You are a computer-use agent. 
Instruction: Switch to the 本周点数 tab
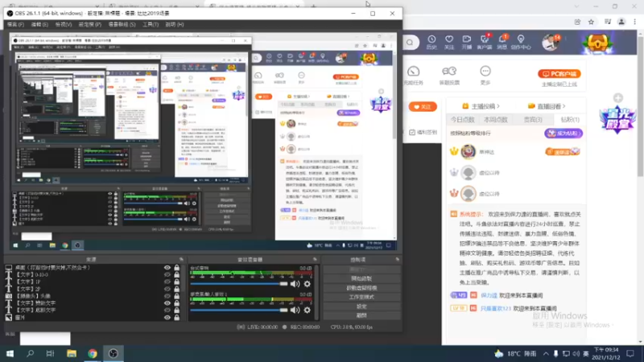[x=496, y=119]
